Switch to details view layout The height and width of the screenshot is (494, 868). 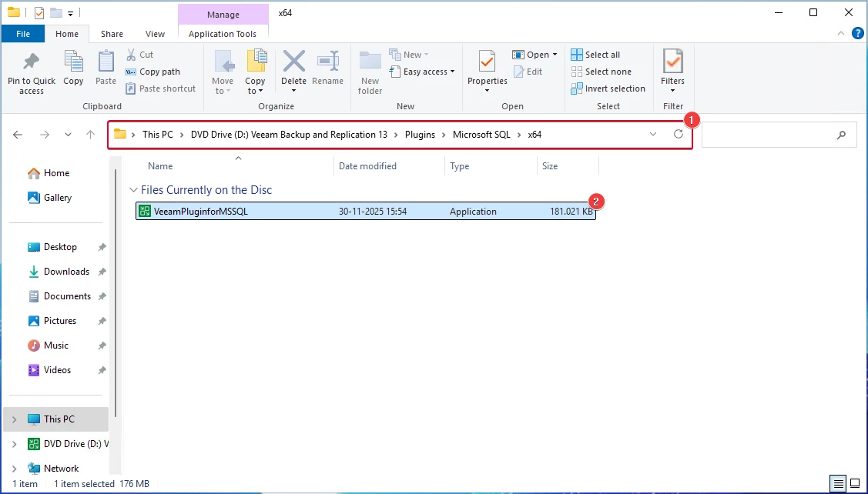839,484
